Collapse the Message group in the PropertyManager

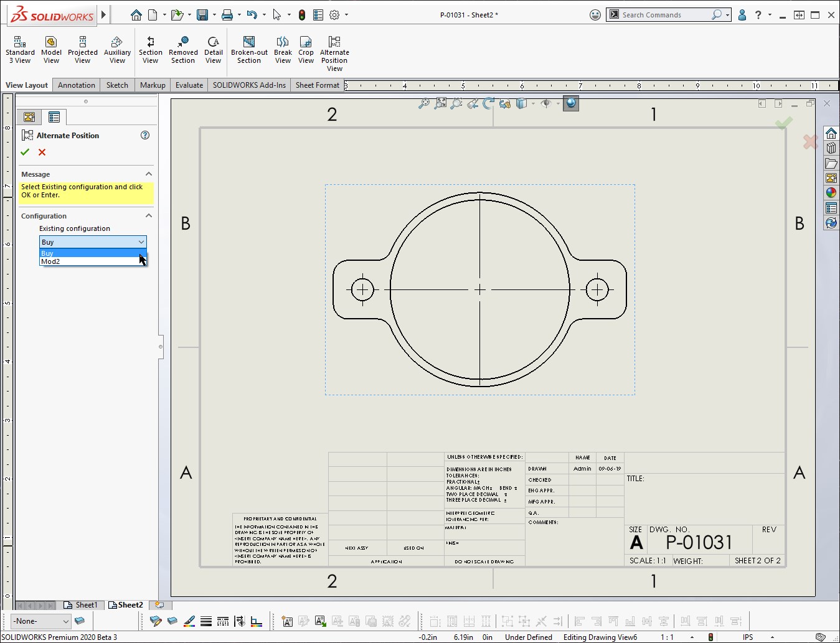148,174
